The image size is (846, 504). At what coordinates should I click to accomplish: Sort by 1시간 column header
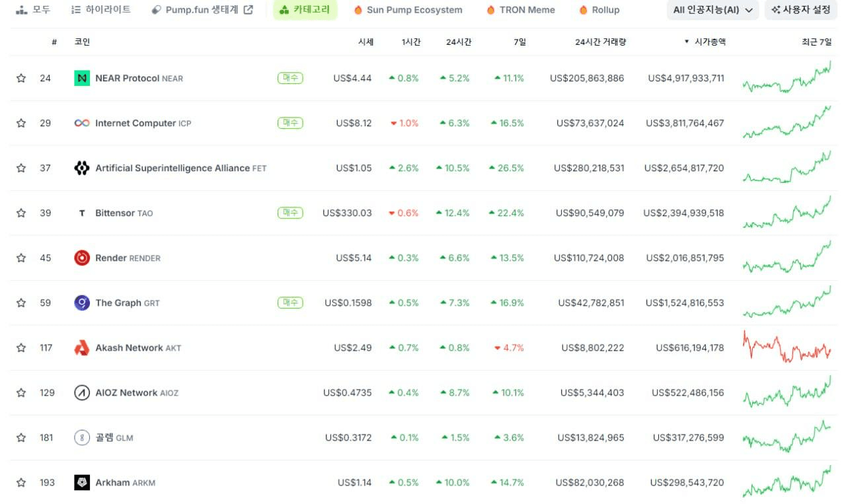(410, 42)
